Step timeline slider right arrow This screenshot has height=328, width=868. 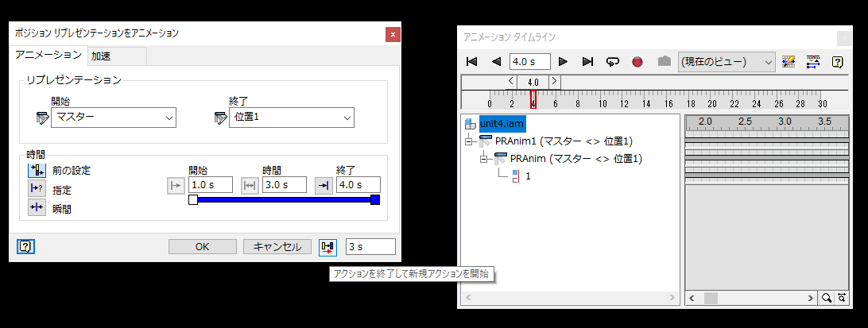[x=555, y=82]
